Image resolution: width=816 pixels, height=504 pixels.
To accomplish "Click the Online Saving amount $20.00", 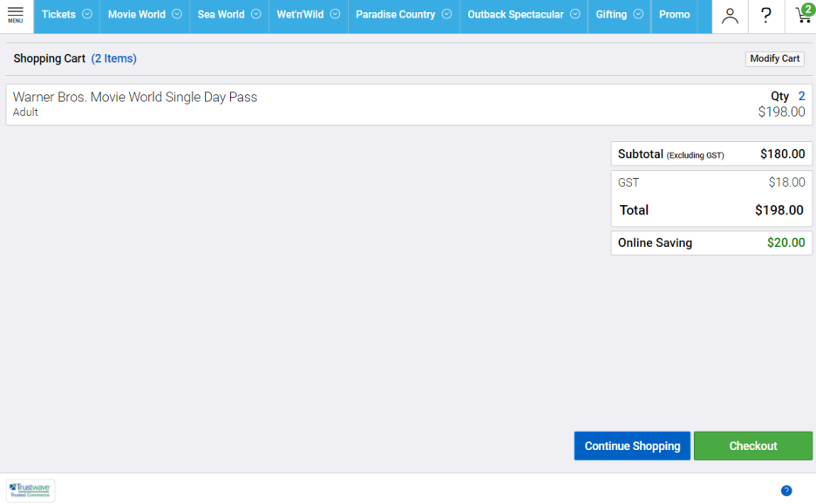I will (786, 242).
